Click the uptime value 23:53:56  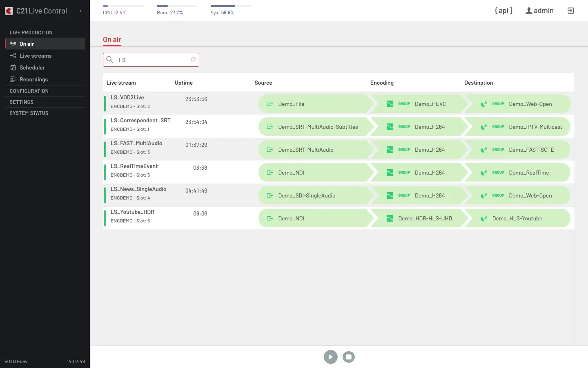coord(196,99)
